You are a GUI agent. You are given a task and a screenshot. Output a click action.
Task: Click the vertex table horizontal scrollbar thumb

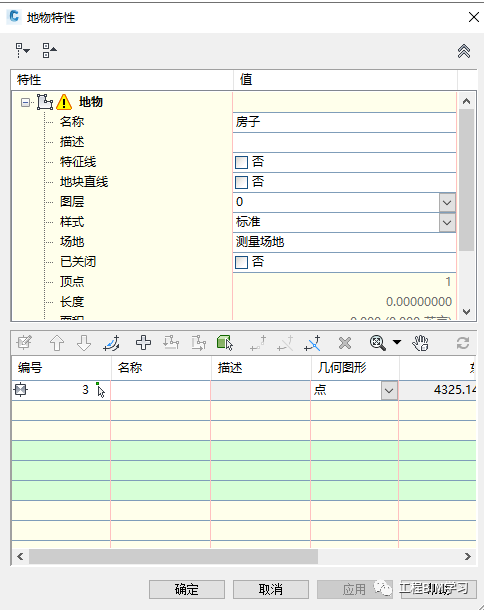tap(174, 557)
